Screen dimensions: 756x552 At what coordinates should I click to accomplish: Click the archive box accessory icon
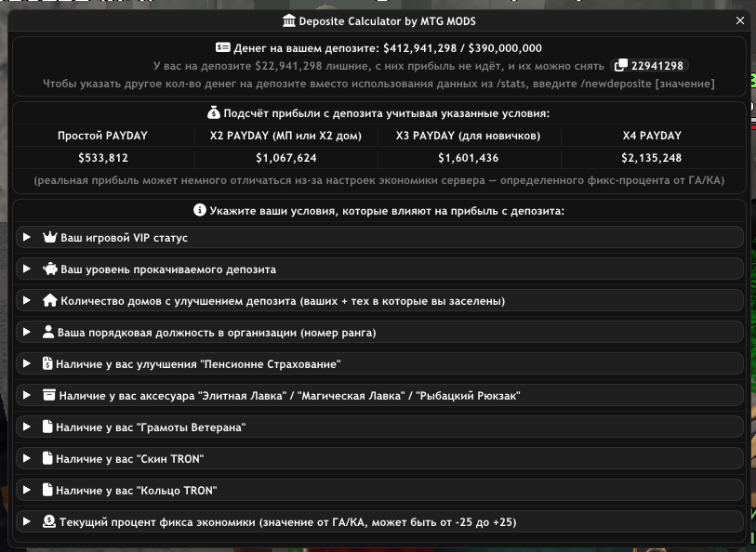(x=49, y=395)
